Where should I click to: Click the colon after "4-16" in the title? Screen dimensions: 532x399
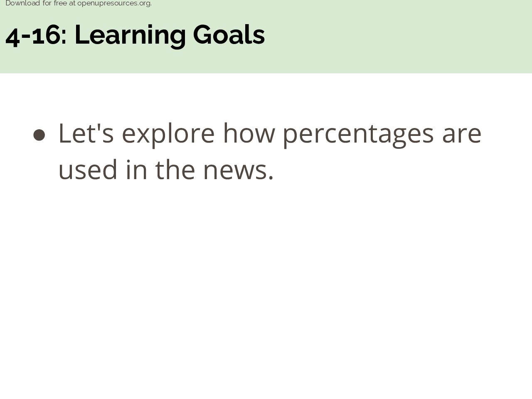point(64,37)
